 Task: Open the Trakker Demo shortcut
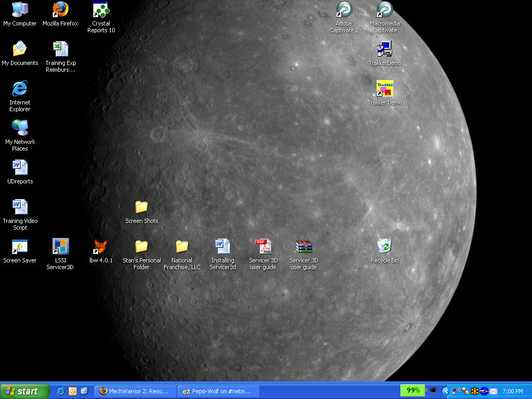click(384, 88)
